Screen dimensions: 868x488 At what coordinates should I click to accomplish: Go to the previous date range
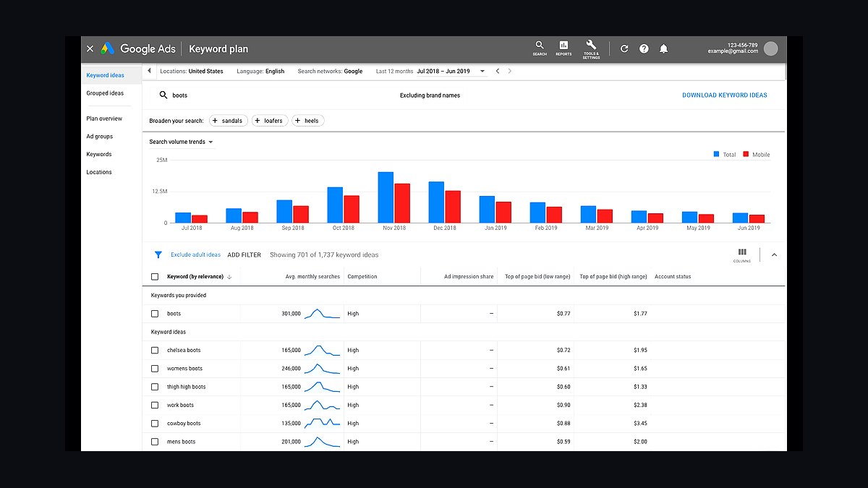click(x=498, y=72)
